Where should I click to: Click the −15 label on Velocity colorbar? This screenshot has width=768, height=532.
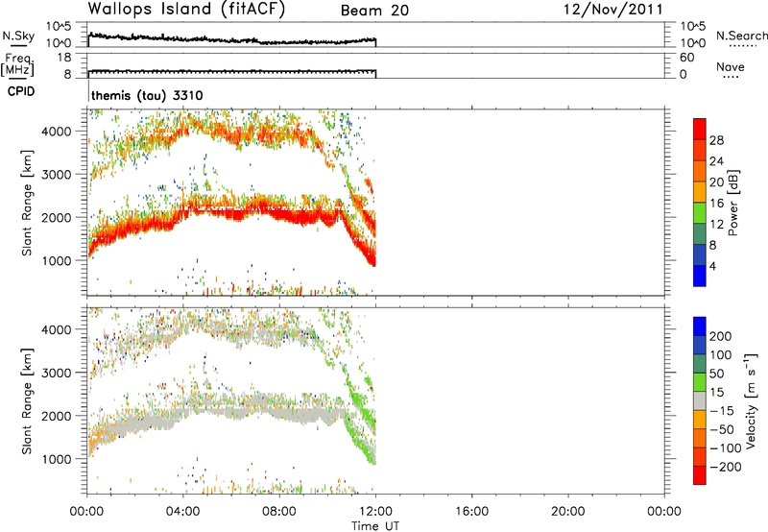[x=722, y=410]
